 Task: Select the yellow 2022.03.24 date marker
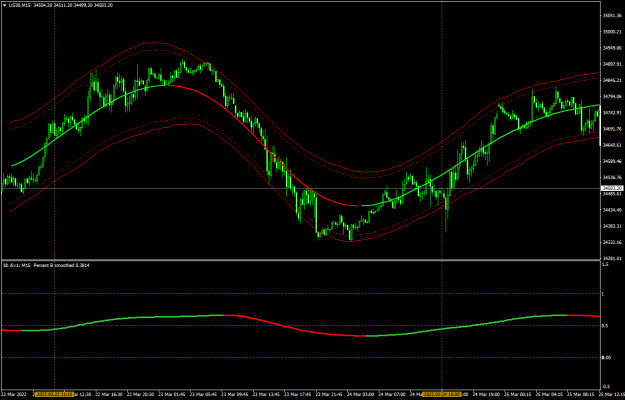[442, 394]
